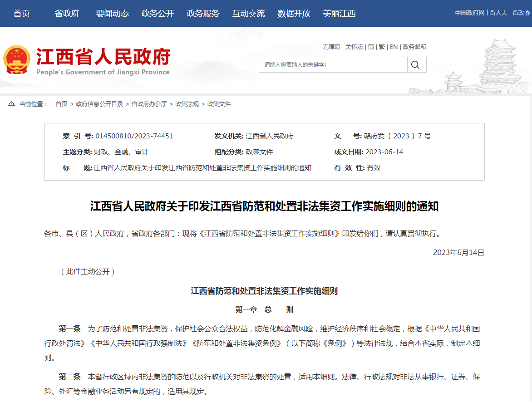Image resolution: width=532 pixels, height=402 pixels.
Task: Open the 省人大 link at top right
Action: click(x=498, y=13)
